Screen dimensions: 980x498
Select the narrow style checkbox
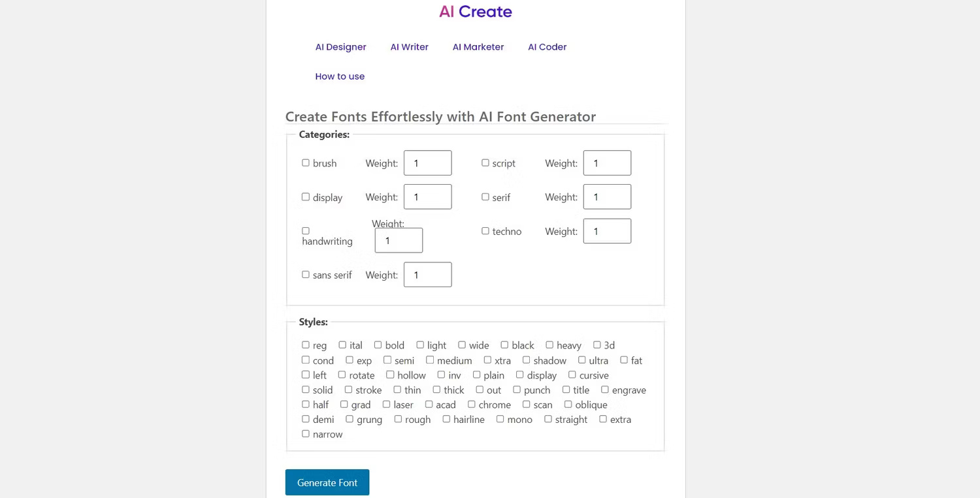(306, 433)
